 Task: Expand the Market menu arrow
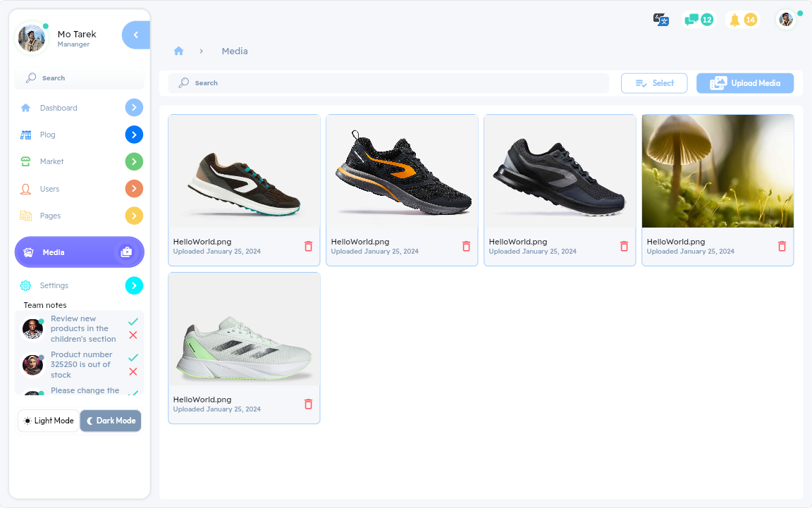134,161
